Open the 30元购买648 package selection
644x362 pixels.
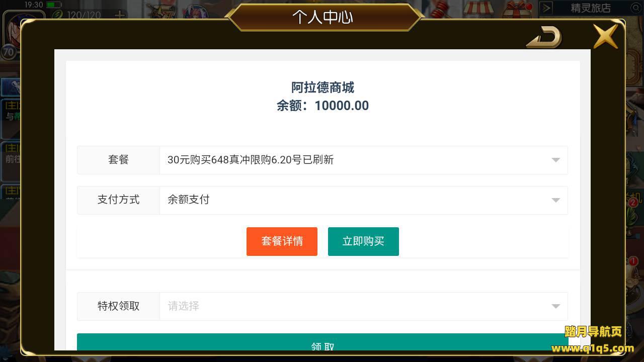click(x=364, y=160)
